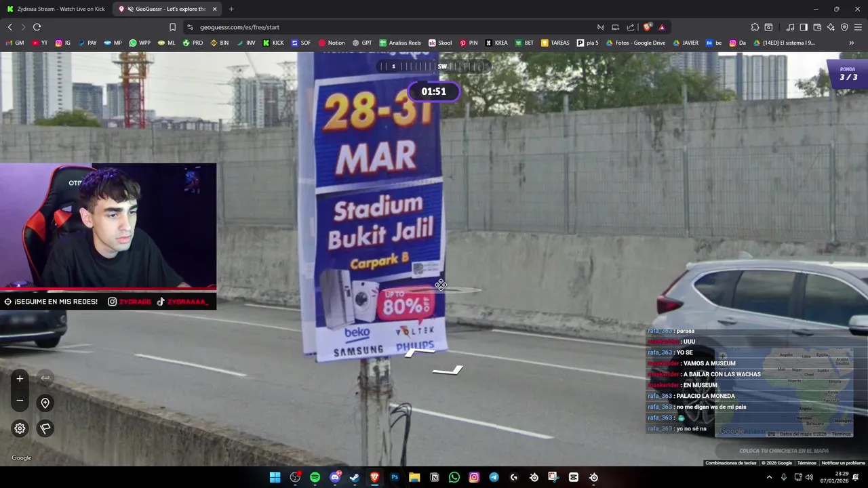Open the extensions puzzle icon
The width and height of the screenshot is (868, 488).
755,27
